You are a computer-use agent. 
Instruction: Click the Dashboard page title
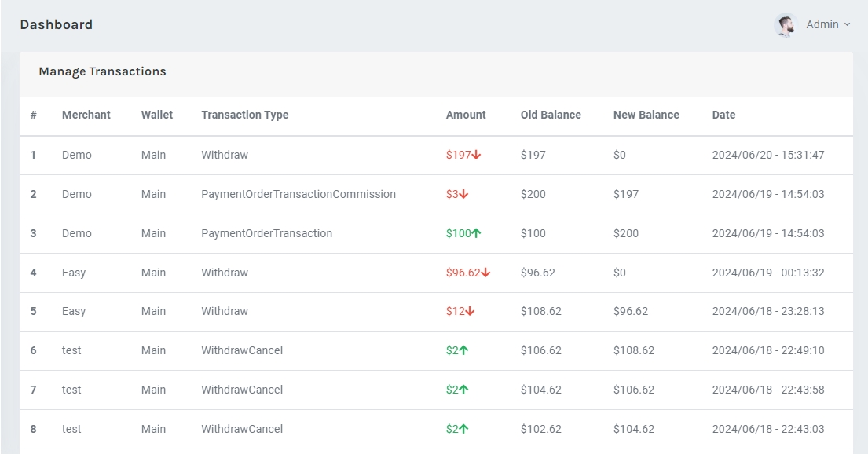click(57, 25)
